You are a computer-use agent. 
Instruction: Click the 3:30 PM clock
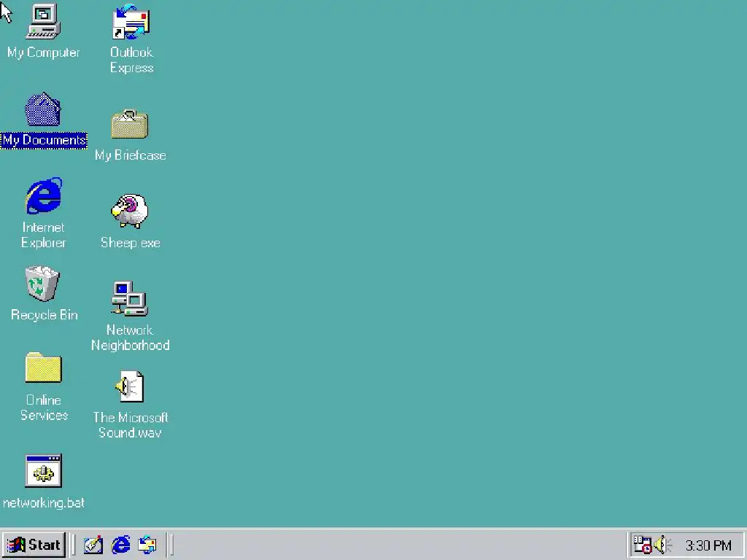708,545
